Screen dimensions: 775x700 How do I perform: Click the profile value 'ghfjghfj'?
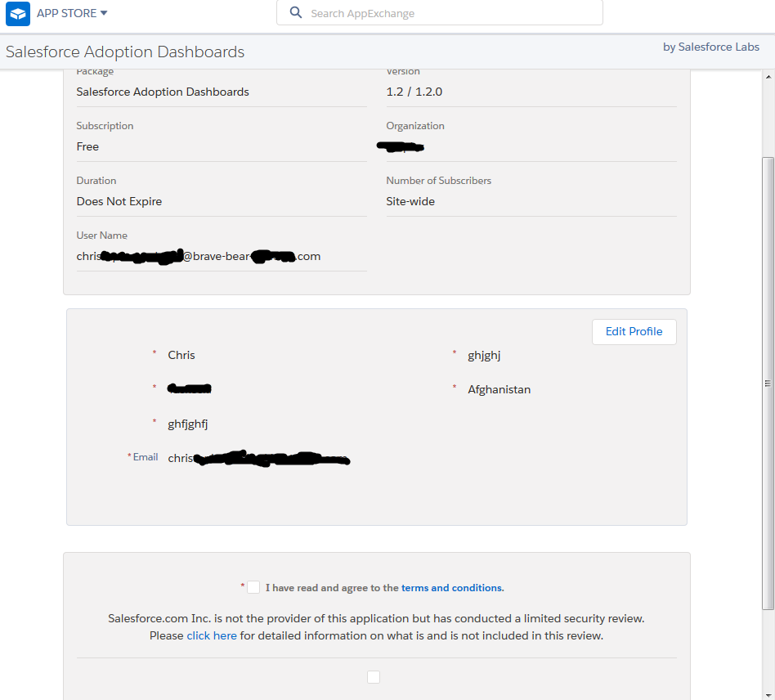188,424
